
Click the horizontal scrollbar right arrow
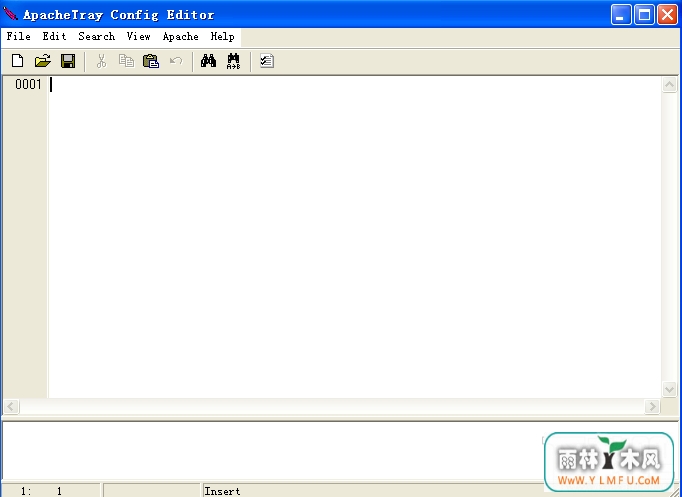(652, 407)
